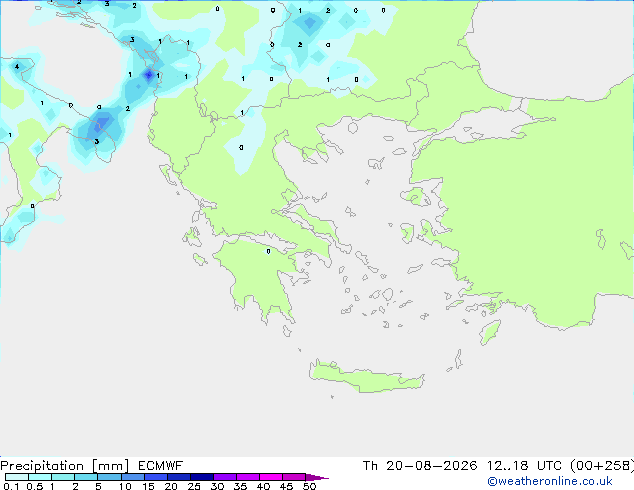Click the "12..18 UTC" time range text
Screen dimensions: 634x490
point(524,466)
